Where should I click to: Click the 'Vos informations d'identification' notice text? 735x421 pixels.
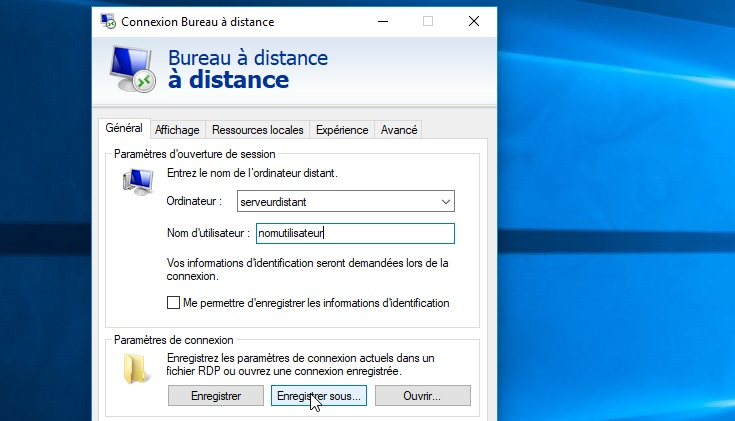tap(308, 270)
